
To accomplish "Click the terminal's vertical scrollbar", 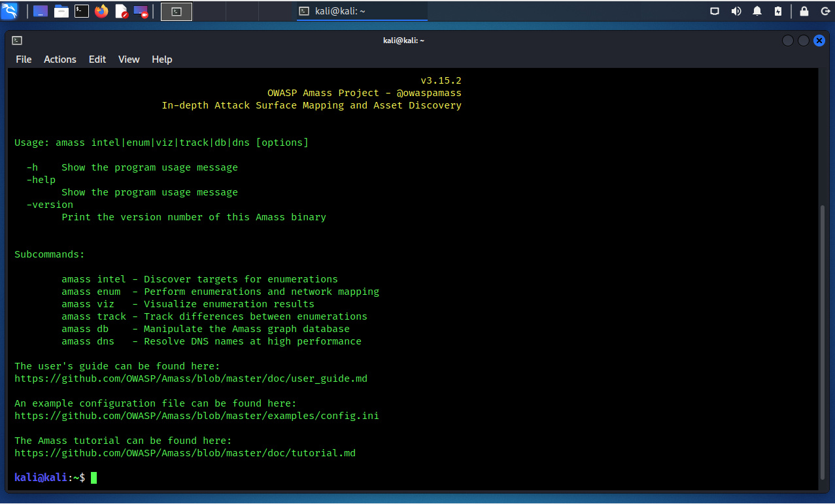I will [x=824, y=340].
